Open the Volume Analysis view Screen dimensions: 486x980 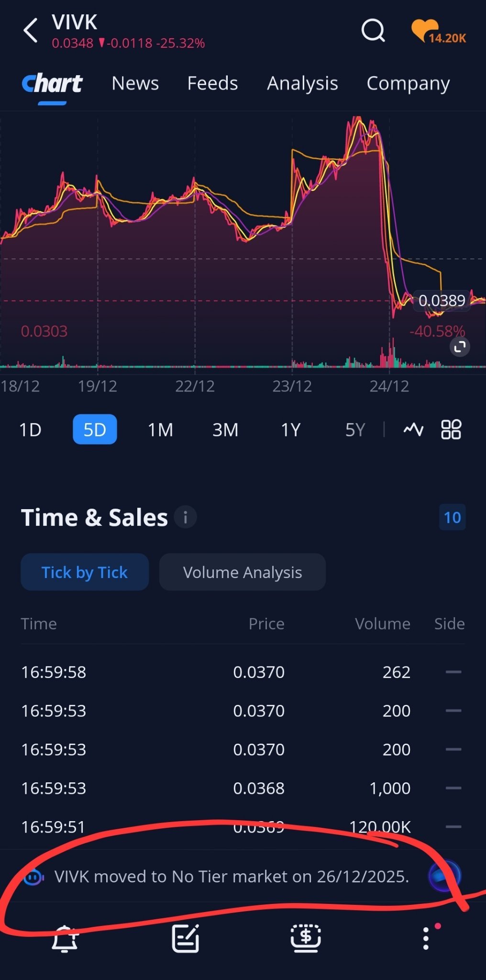point(243,572)
